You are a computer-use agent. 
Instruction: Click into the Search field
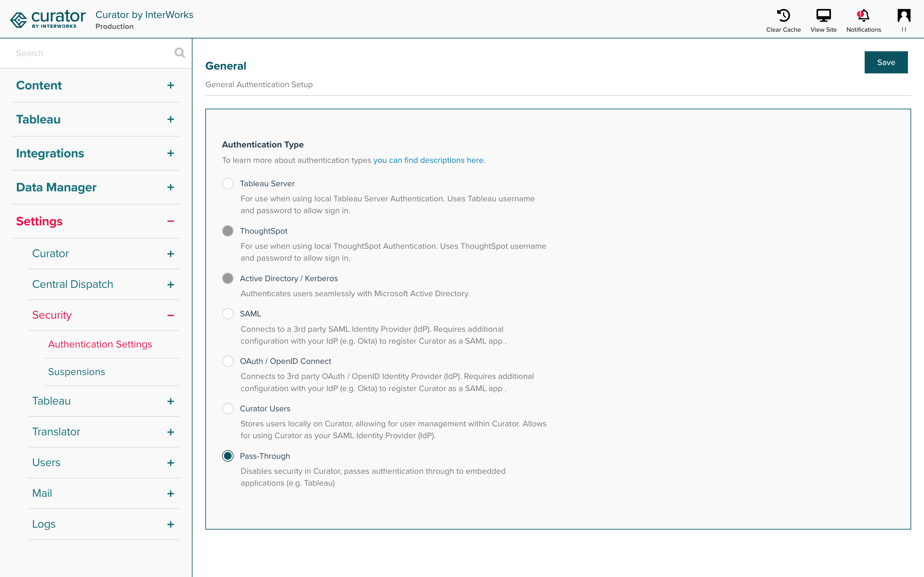(92, 53)
